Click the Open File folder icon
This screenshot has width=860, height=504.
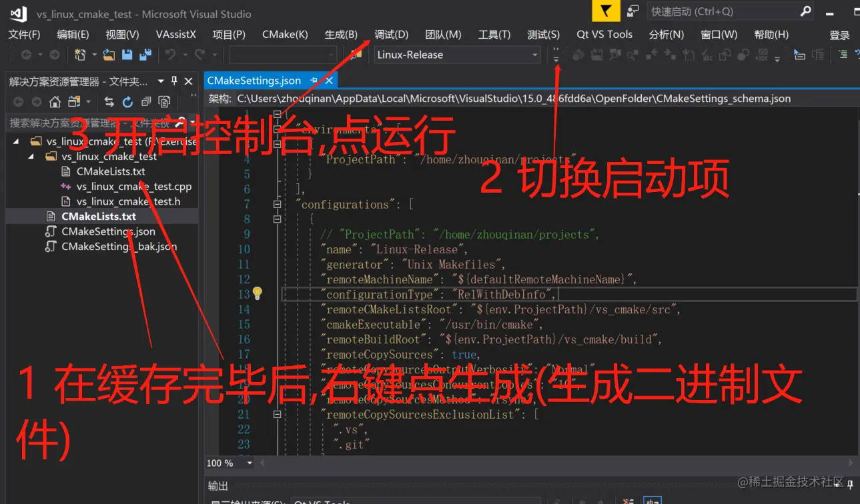click(x=108, y=55)
